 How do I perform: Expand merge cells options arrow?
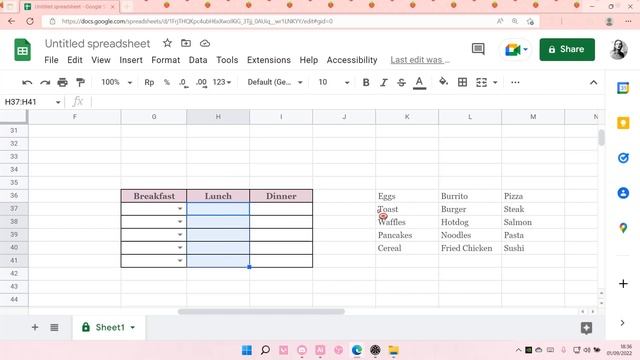(x=495, y=82)
